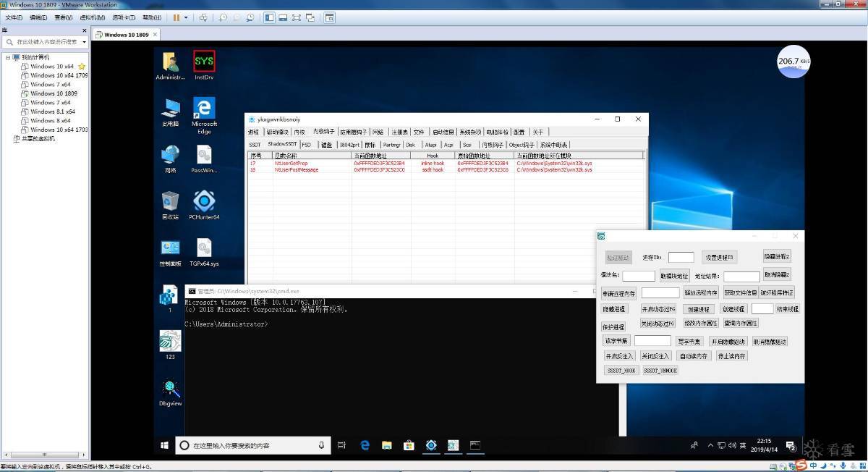Click PCHunter icon in guest taskbar
Screen dimensions: 868x472
point(431,445)
